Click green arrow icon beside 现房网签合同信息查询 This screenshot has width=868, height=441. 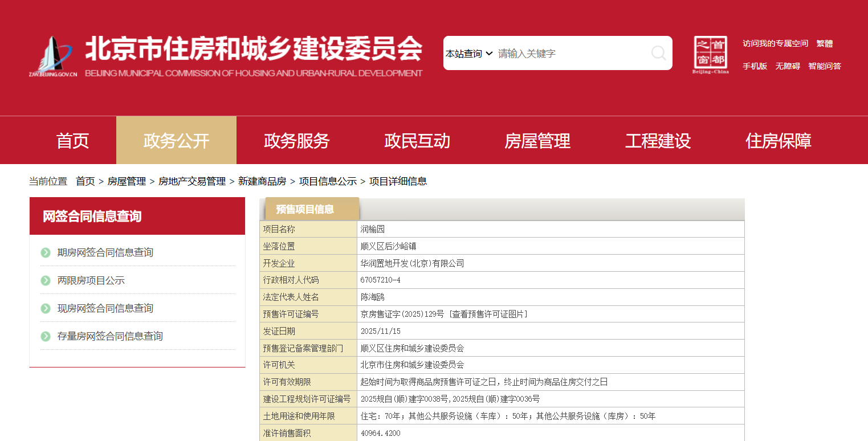click(46, 308)
